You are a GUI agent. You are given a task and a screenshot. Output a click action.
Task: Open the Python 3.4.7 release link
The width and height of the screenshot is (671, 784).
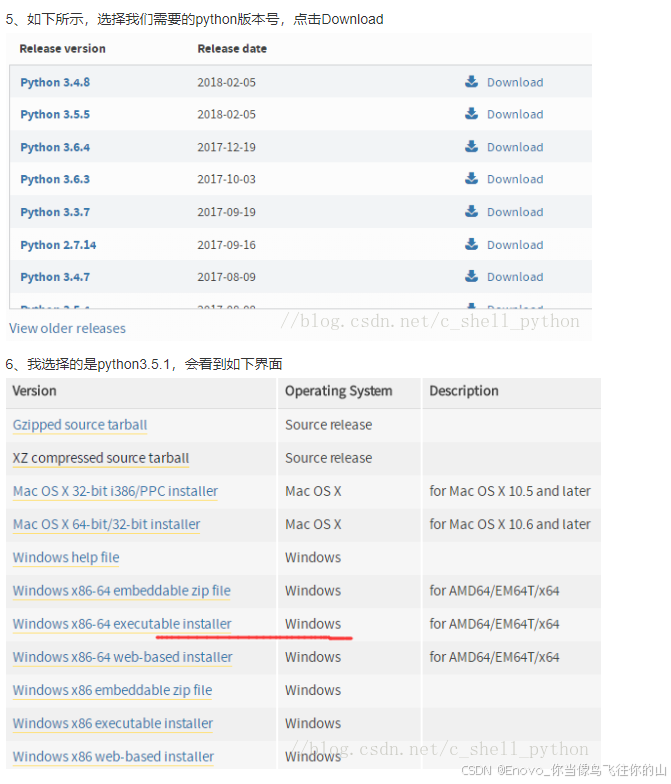(55, 278)
